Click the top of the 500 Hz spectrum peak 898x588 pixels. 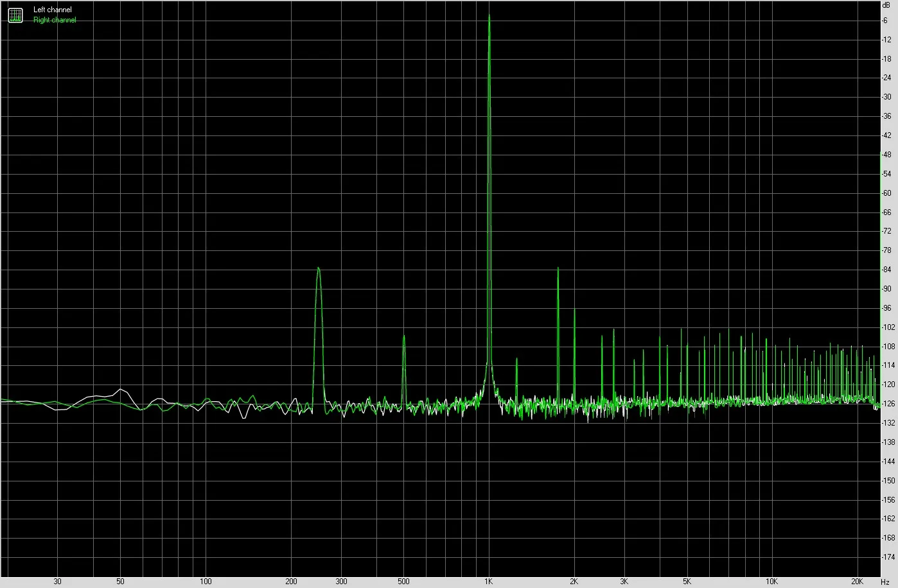coord(404,336)
